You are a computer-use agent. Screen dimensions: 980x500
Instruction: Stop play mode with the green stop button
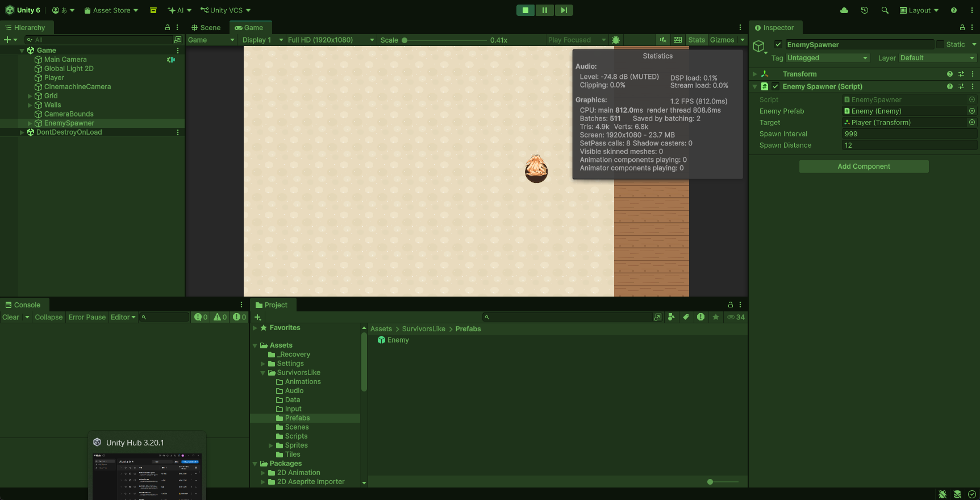point(526,10)
